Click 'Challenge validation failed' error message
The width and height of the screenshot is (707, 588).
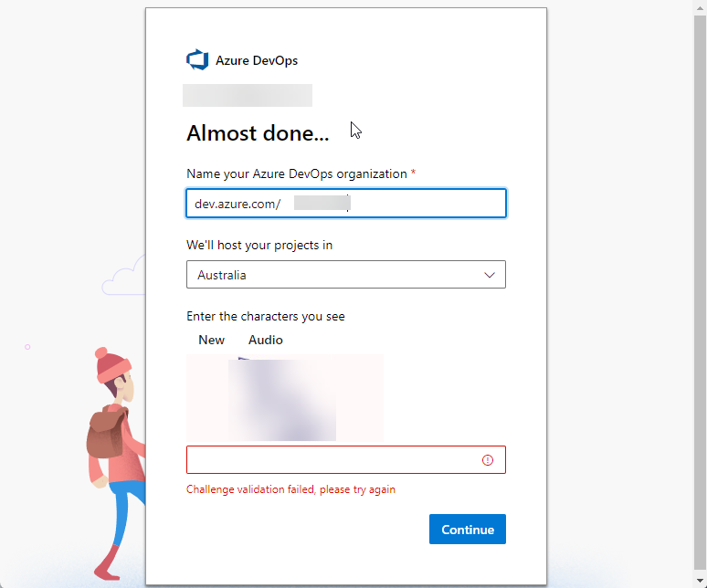[x=290, y=489]
